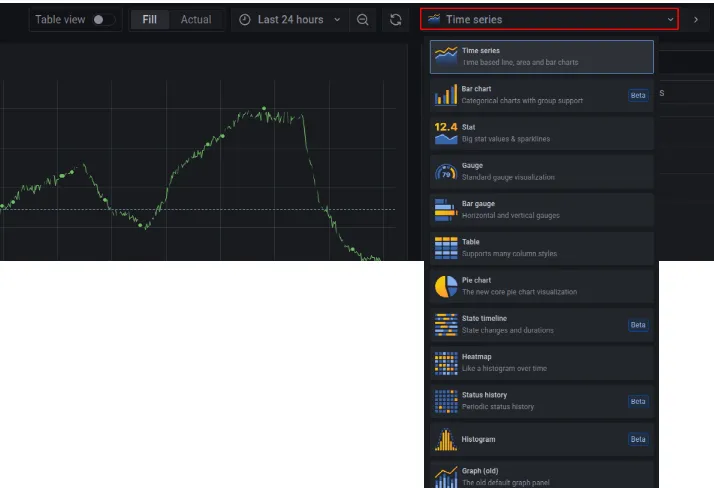Viewport: 714px width, 488px height.
Task: Click the small icon inside Time series selector
Action: click(x=434, y=19)
